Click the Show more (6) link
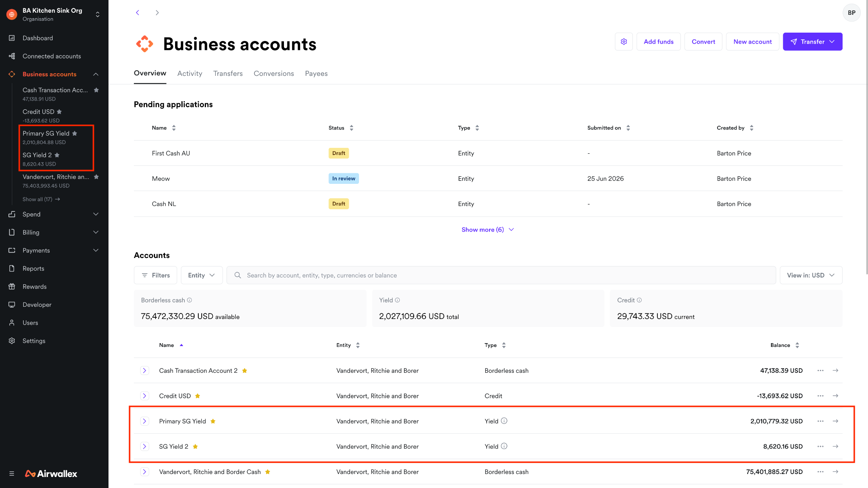 [x=488, y=230]
